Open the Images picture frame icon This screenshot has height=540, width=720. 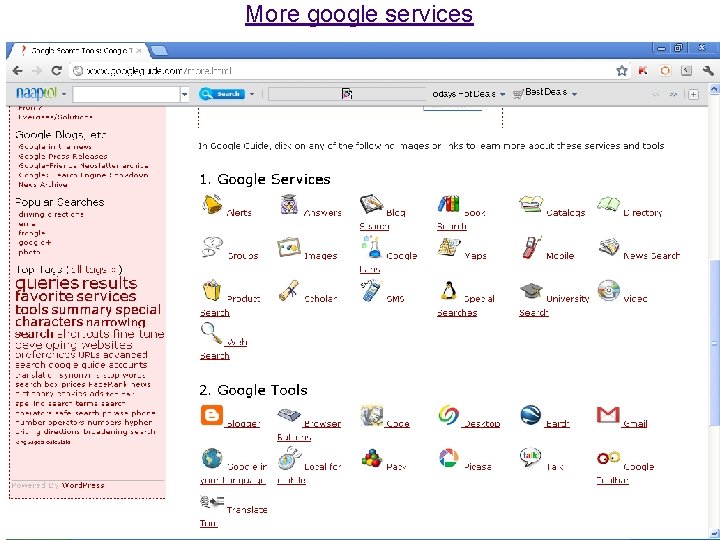pyautogui.click(x=289, y=248)
